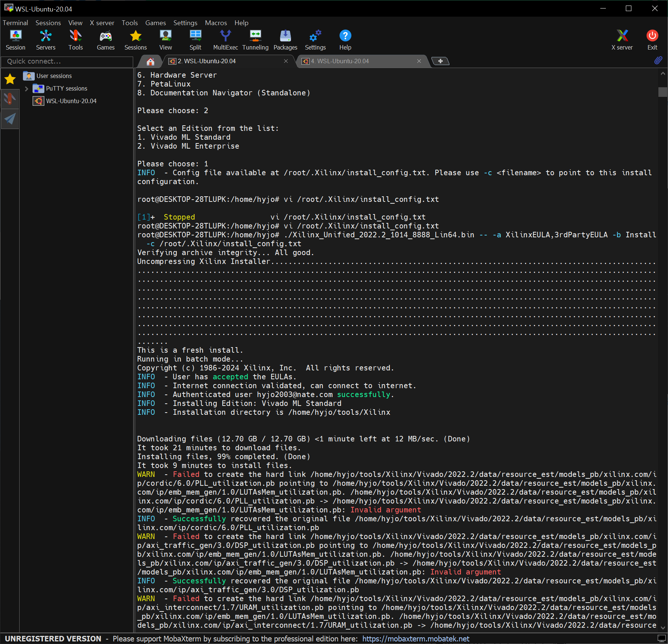Viewport: 668px width, 644px height.
Task: Enable MultiExec mode icon
Action: pos(225,40)
